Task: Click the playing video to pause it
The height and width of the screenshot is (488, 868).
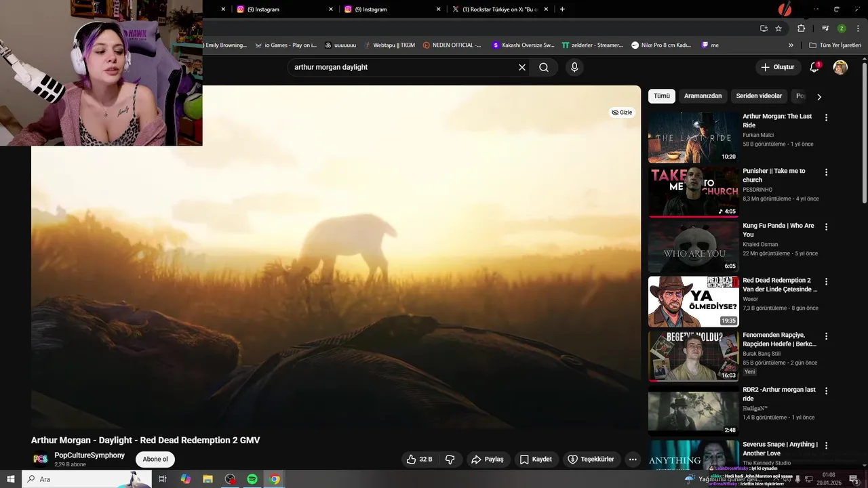Action: (336, 257)
